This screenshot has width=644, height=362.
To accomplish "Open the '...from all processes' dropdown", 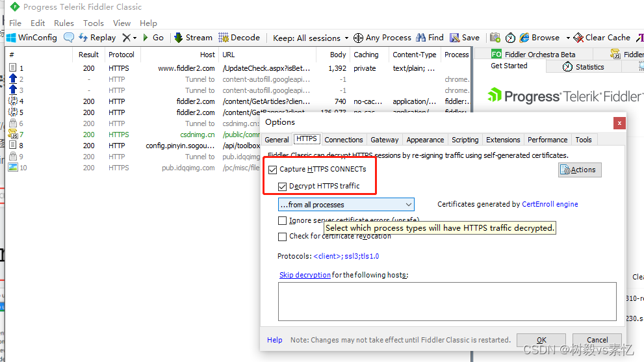I will pyautogui.click(x=346, y=205).
